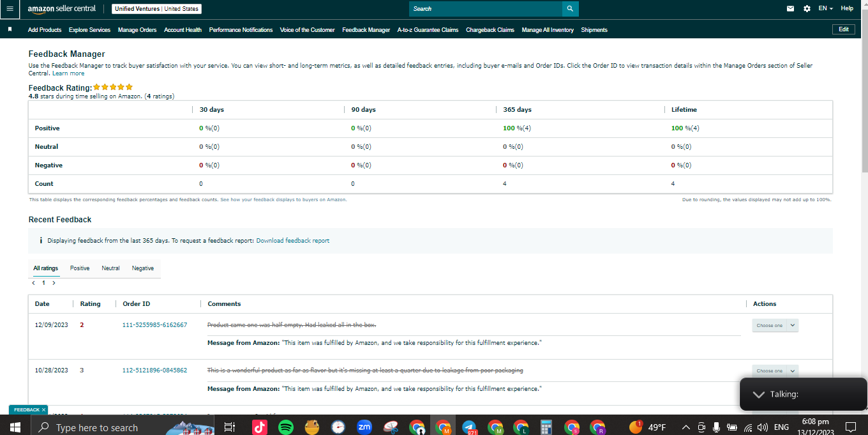868x435 pixels.
Task: Open order ID 112-5121896-0845862
Action: click(155, 370)
